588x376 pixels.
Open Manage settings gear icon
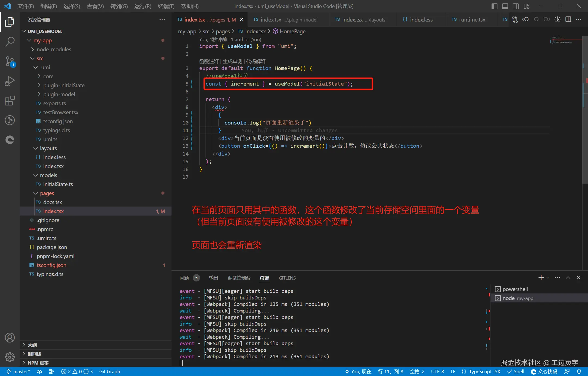click(x=10, y=357)
